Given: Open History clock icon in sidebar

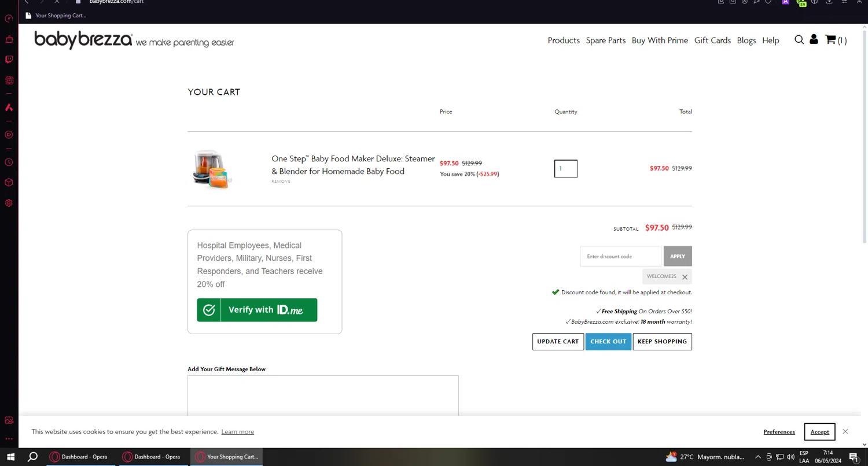Looking at the screenshot, I should coord(9,162).
